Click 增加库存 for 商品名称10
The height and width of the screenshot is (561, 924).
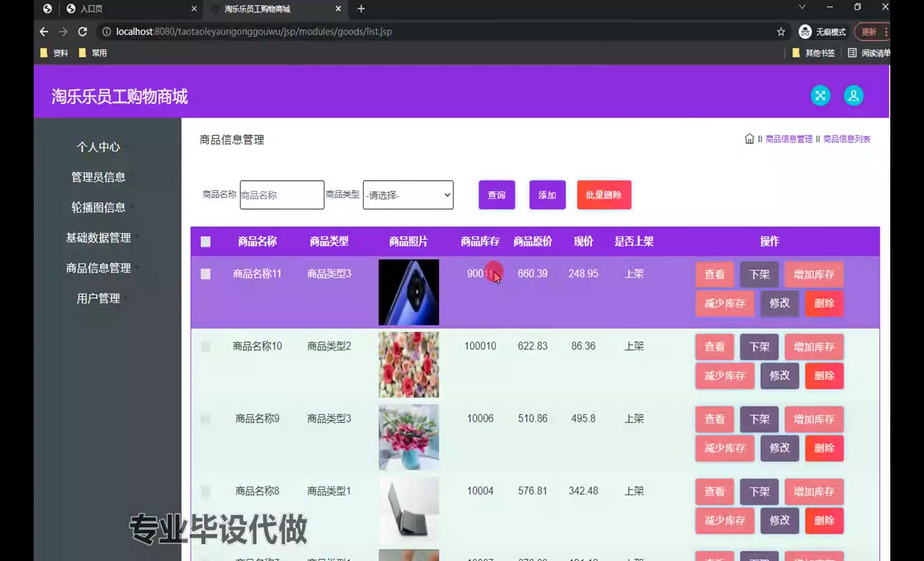814,347
